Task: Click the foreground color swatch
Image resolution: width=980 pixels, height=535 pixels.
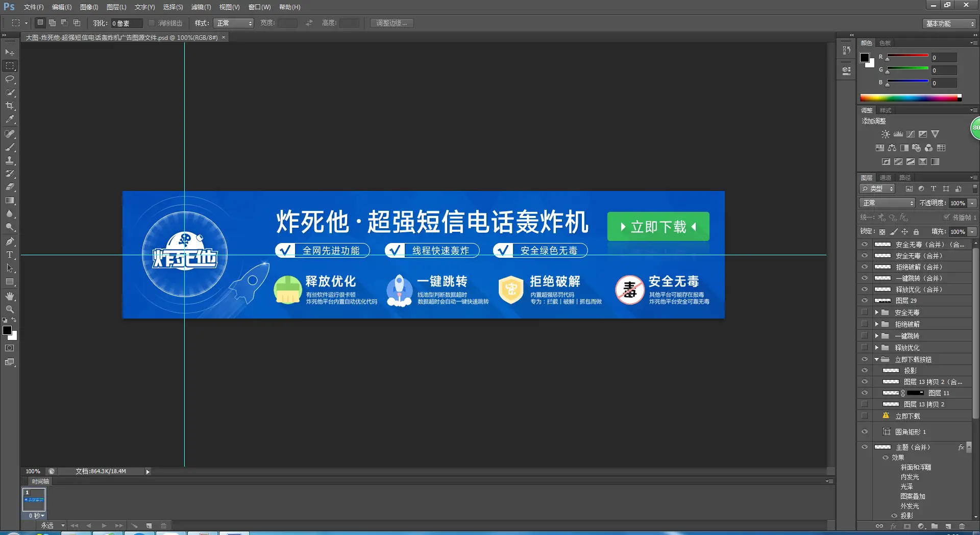Action: (x=7, y=330)
